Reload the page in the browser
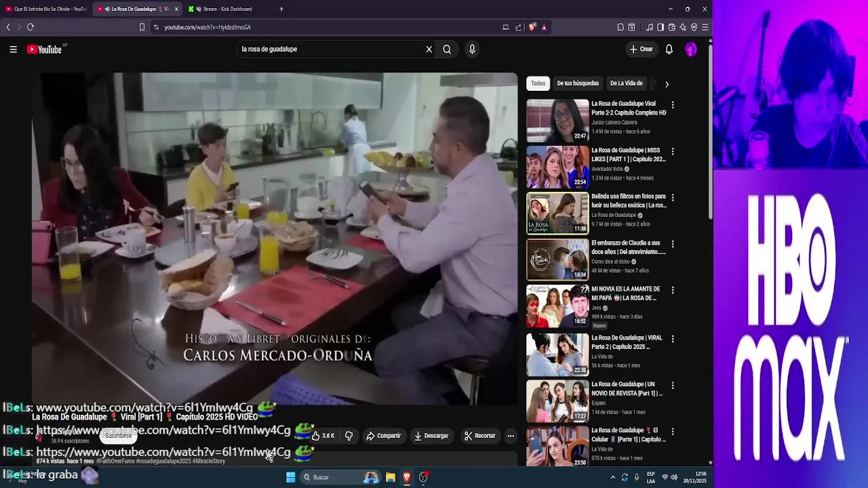Image resolution: width=868 pixels, height=488 pixels. pos(30,27)
